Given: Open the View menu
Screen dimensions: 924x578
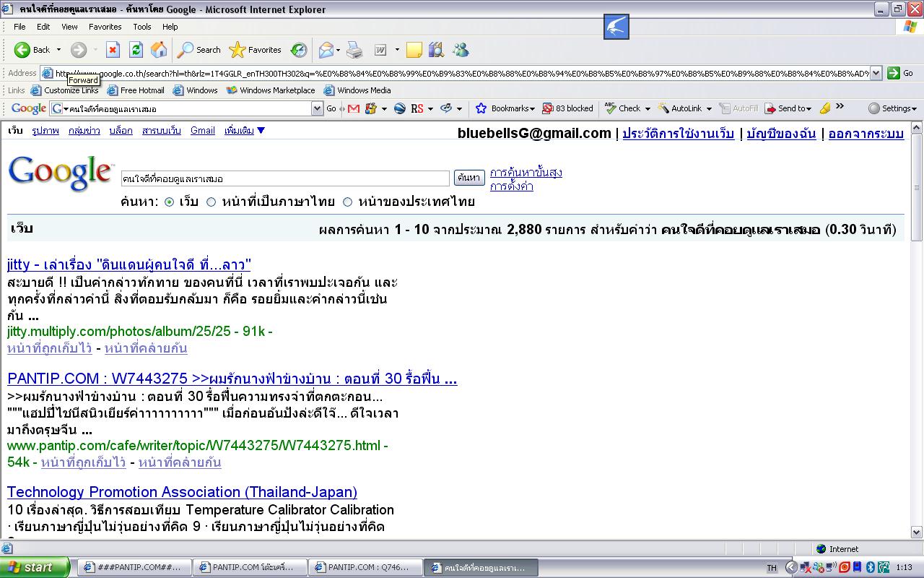Looking at the screenshot, I should coord(69,27).
